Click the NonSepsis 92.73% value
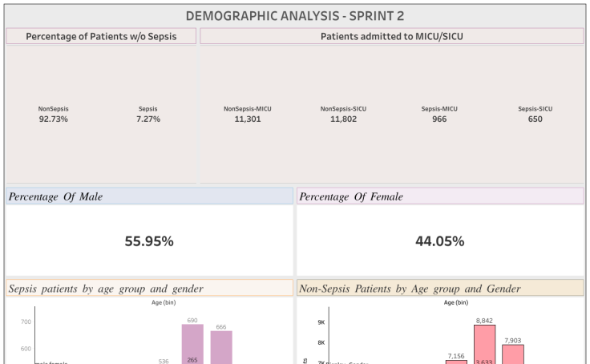 coord(53,119)
